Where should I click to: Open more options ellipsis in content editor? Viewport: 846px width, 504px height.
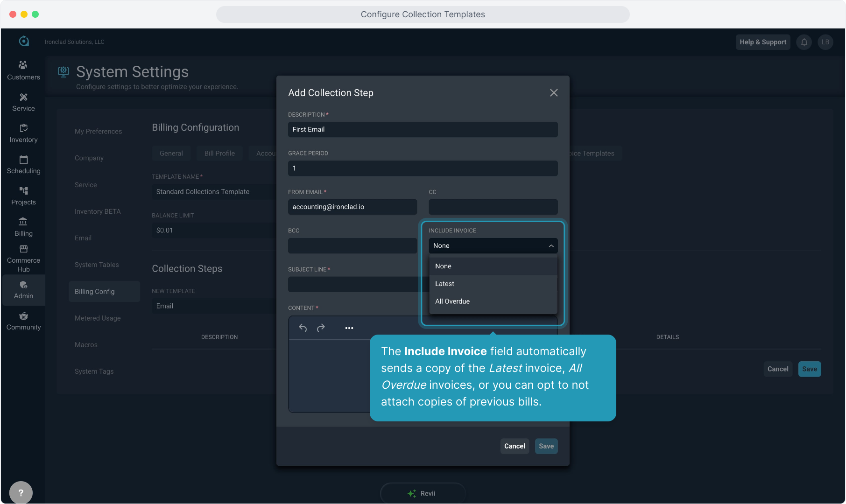tap(349, 328)
